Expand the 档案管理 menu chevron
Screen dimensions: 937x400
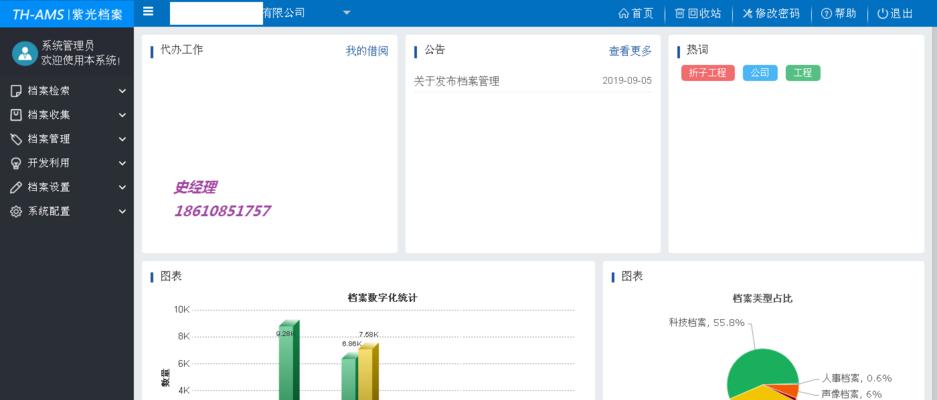pyautogui.click(x=123, y=139)
